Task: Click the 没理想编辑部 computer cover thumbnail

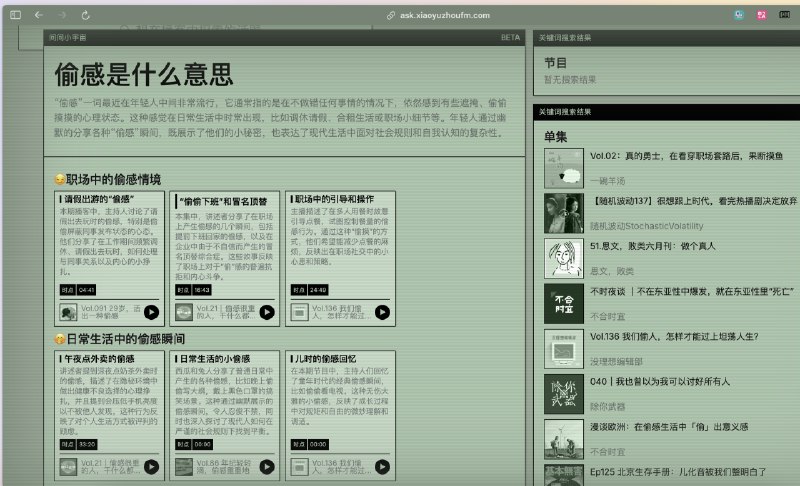Action: click(x=564, y=349)
